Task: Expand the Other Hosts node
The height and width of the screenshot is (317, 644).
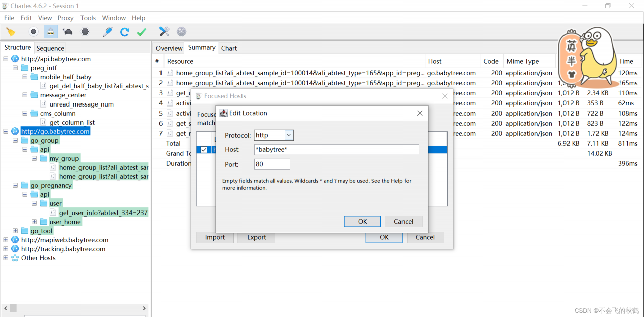Action: click(6, 258)
